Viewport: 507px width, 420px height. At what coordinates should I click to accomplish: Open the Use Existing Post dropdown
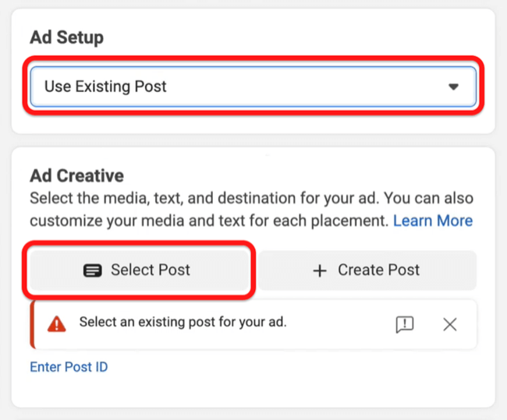tap(253, 86)
